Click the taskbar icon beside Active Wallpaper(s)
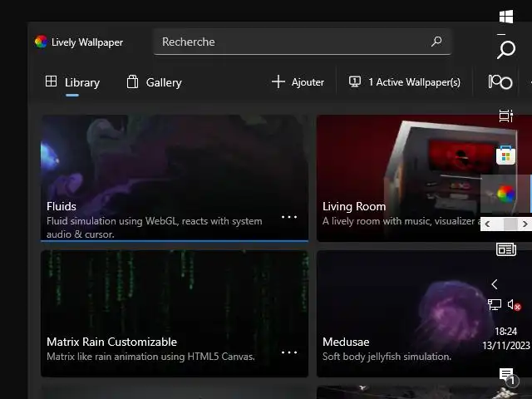Viewport: 532px width, 399px height. (x=500, y=81)
